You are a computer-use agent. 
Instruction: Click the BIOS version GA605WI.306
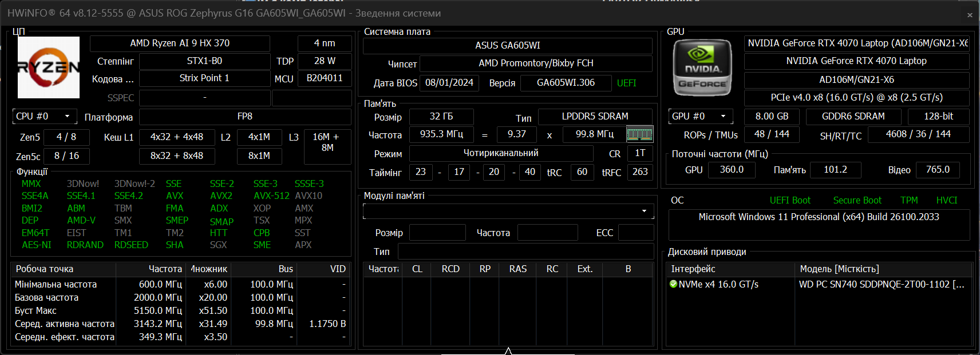point(566,83)
